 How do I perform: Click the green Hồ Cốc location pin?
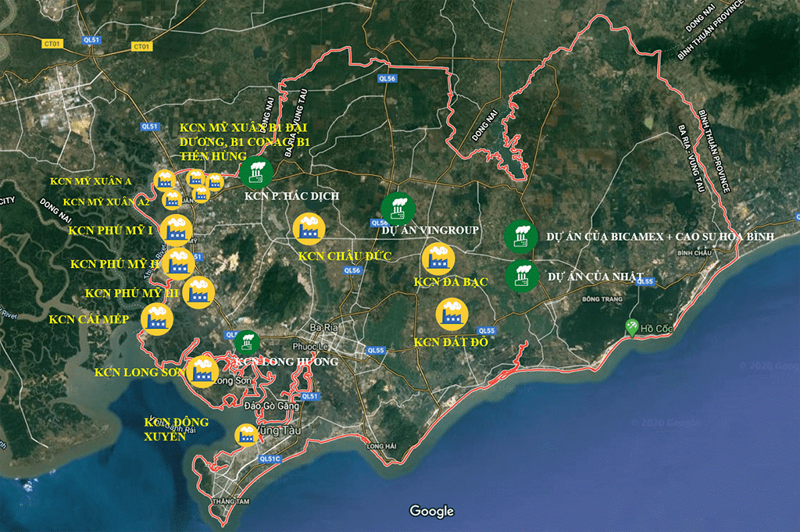(x=632, y=327)
